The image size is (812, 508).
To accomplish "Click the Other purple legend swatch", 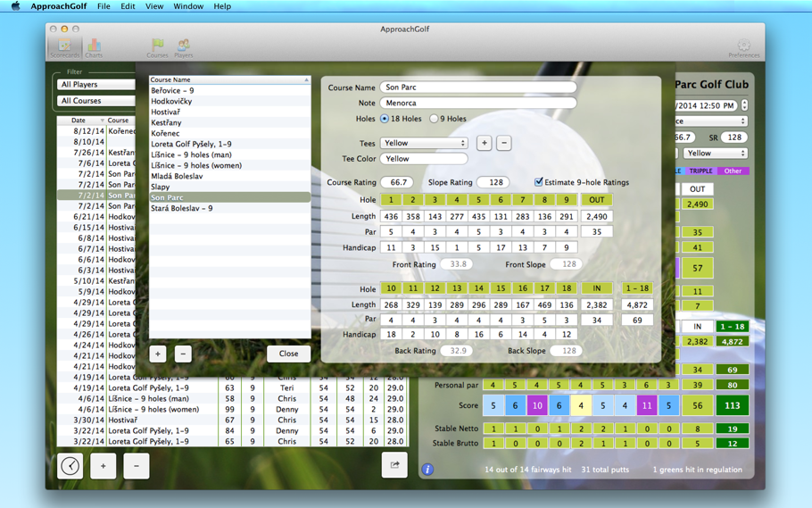I will coord(733,171).
